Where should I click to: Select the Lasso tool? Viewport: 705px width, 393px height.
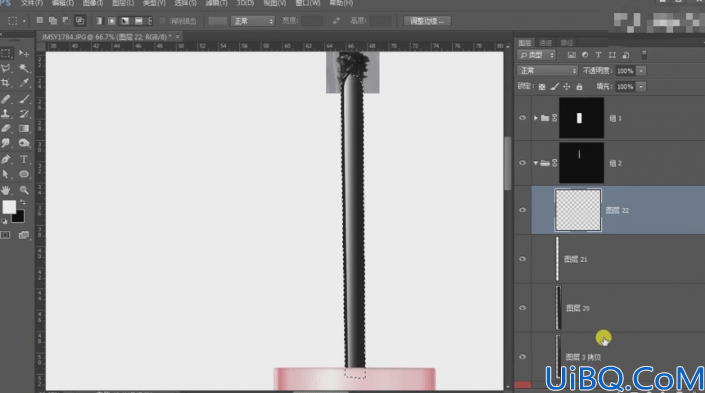point(6,68)
